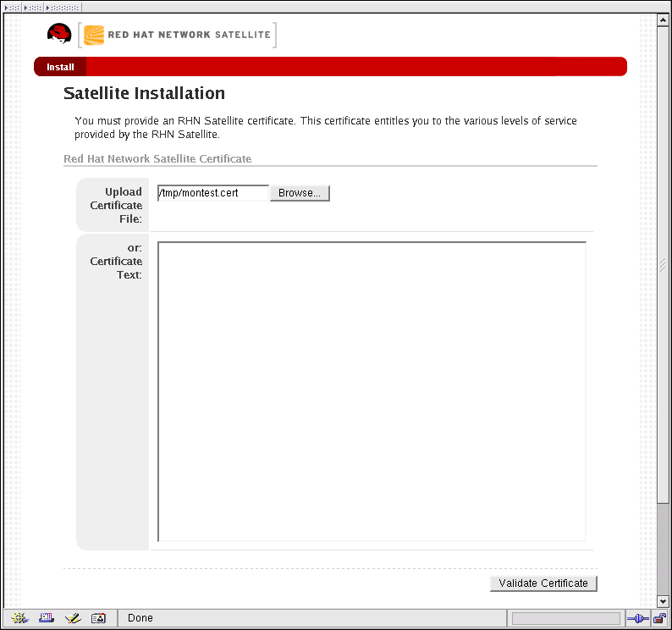Click the 'or: Certificate Text:' label
This screenshot has height=630, width=672.
pyautogui.click(x=116, y=261)
